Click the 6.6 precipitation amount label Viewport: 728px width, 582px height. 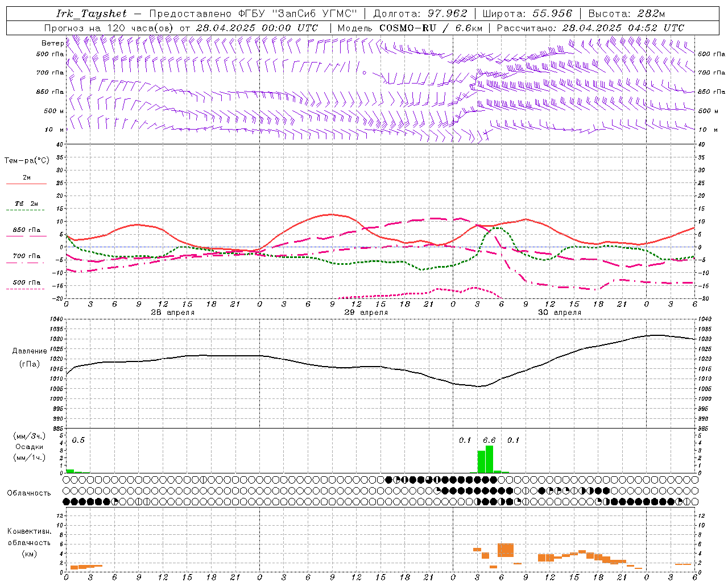[x=489, y=440]
